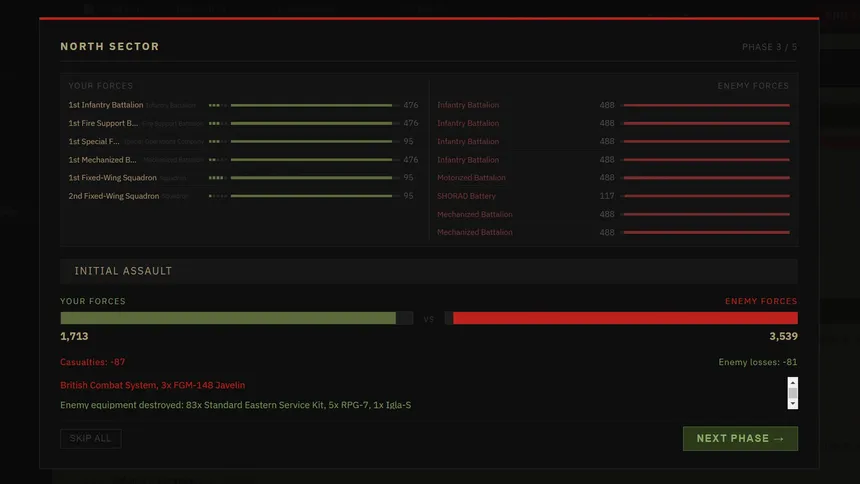The height and width of the screenshot is (484, 860).
Task: Click the green Your Forces total strength bar
Action: click(236, 318)
